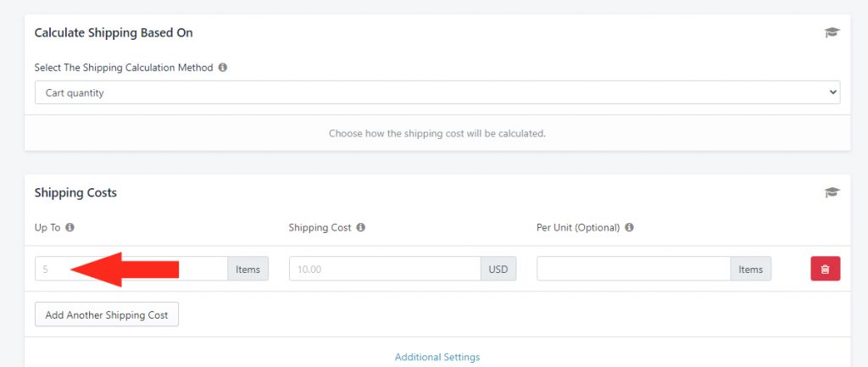The image size is (868, 367).
Task: Open the Cart quantity dropdown
Action: pyautogui.click(x=437, y=93)
